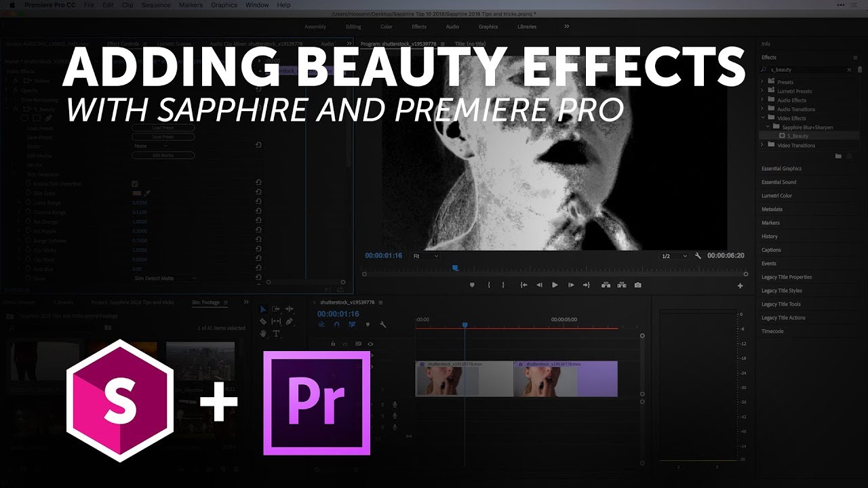The height and width of the screenshot is (488, 868).
Task: Click the Load Preset button
Action: tap(163, 127)
